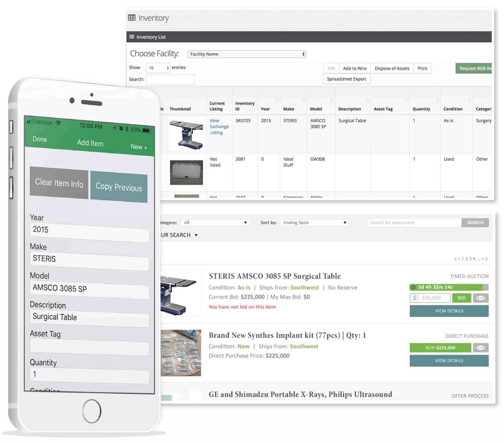This screenshot has width=504, height=443.
Task: Sort by the Description column arrows
Action: pyautogui.click(x=367, y=100)
